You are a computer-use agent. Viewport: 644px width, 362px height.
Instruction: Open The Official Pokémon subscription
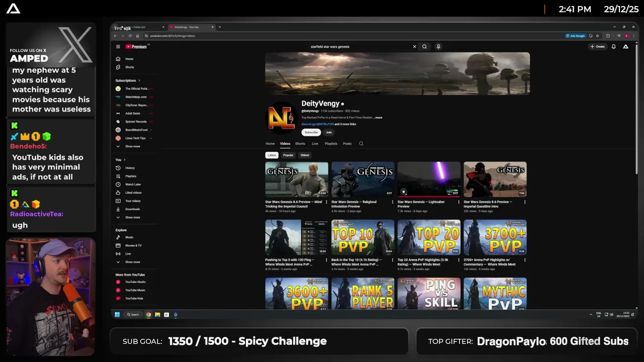[x=134, y=88]
